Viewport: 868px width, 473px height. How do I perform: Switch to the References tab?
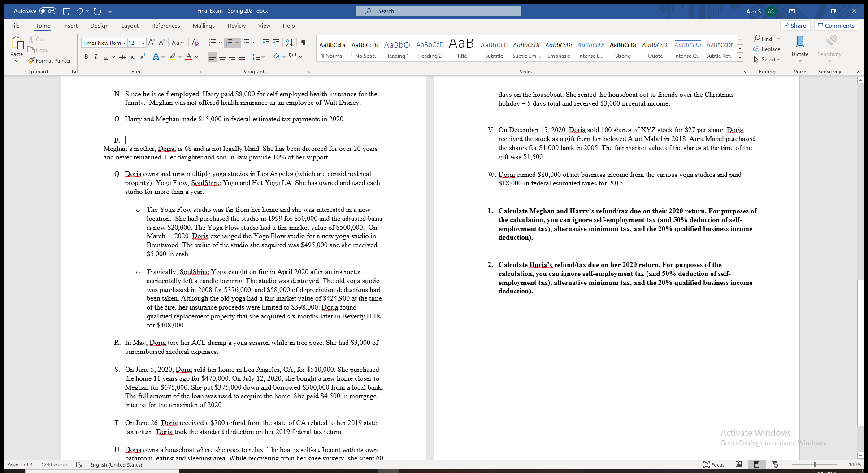pos(165,26)
